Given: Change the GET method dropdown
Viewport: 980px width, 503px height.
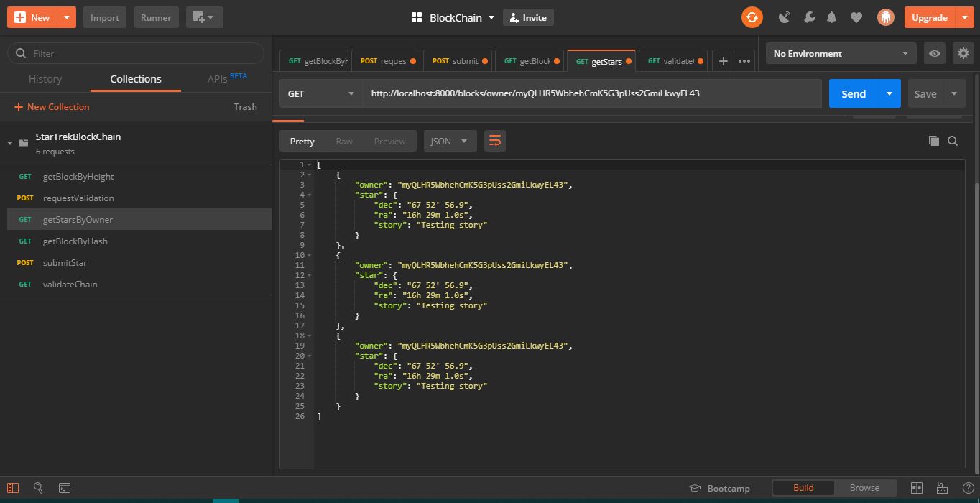Looking at the screenshot, I should point(321,93).
